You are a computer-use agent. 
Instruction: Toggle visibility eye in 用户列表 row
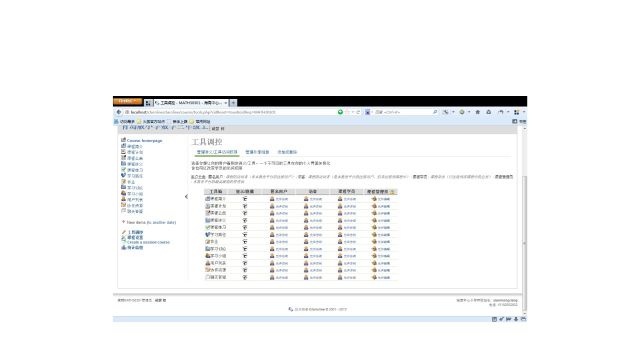click(245, 263)
